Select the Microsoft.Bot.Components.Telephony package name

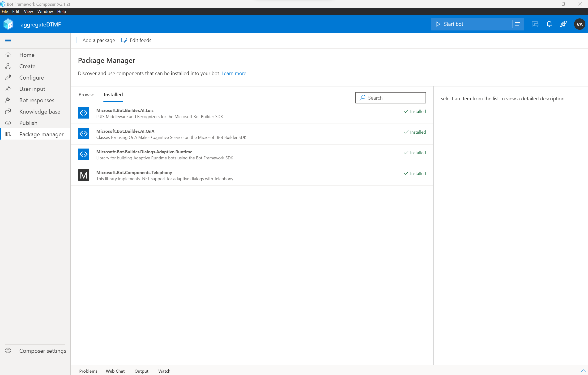[x=134, y=172]
